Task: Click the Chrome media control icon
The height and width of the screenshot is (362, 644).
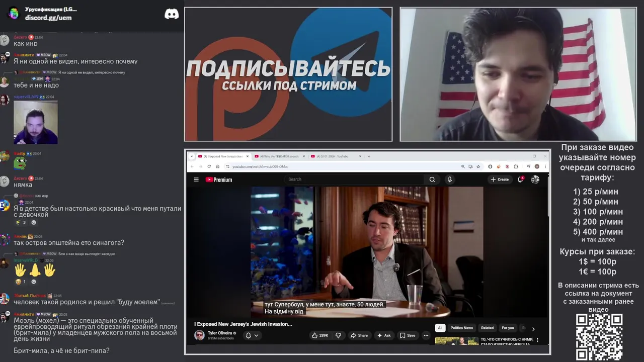Action: [x=528, y=166]
